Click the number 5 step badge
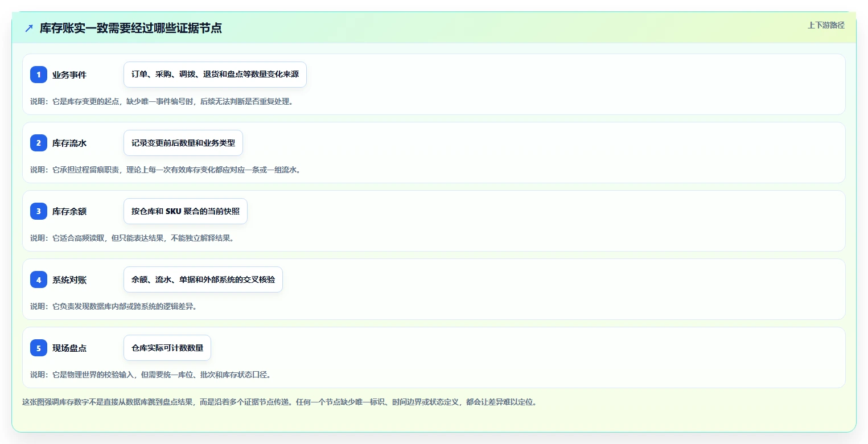Viewport: 868px width, 444px height. 39,348
